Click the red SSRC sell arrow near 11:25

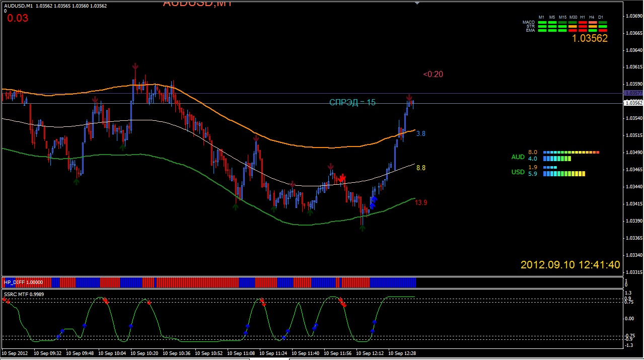[263, 302]
